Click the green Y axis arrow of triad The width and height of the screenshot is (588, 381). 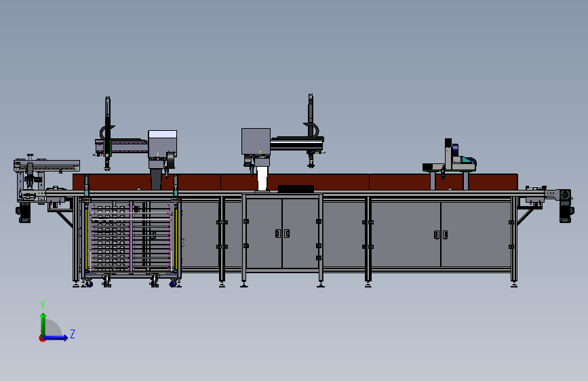click(x=43, y=325)
